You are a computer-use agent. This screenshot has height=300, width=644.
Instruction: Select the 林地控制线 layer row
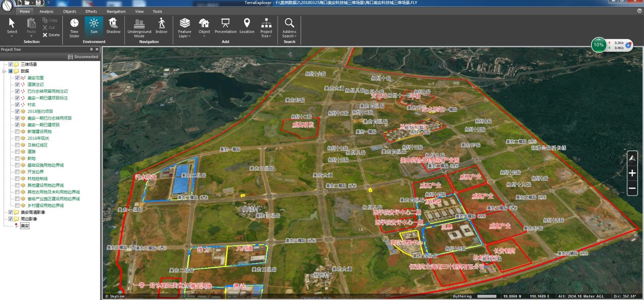click(37, 179)
